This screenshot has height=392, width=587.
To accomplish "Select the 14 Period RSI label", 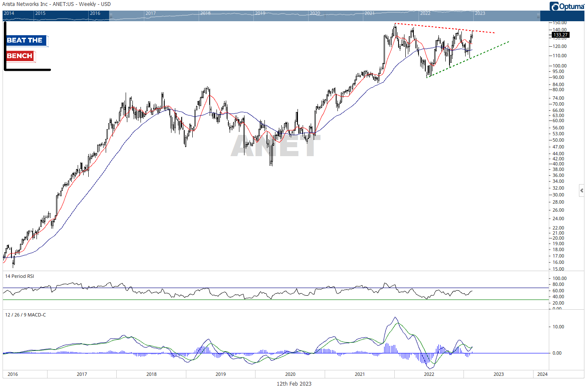I will click(x=20, y=276).
